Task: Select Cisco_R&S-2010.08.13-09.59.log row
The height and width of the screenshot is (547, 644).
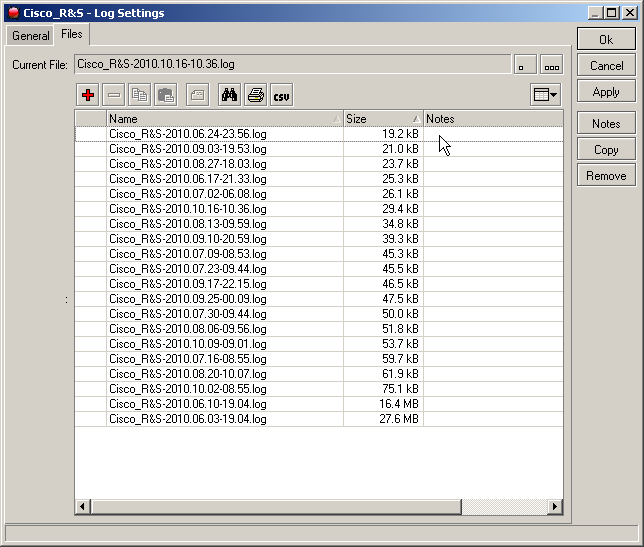Action: coord(319,224)
